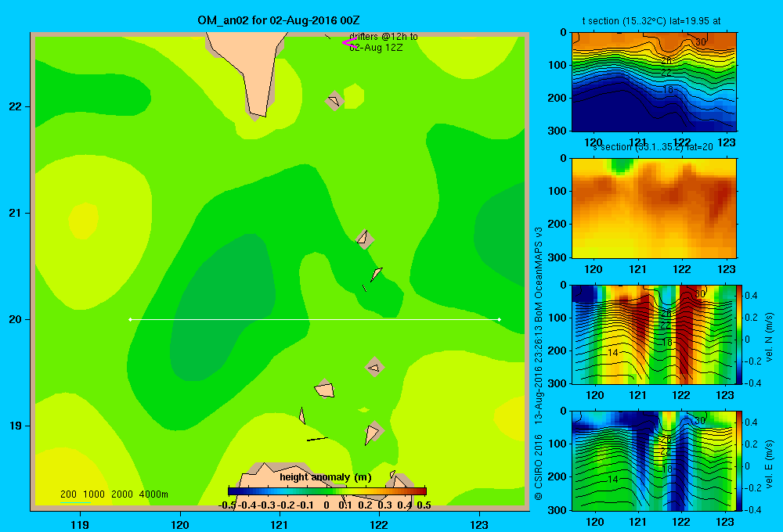Click longitude 123 tick label below main map
Viewport: 783px width, 532px height.
479,524
